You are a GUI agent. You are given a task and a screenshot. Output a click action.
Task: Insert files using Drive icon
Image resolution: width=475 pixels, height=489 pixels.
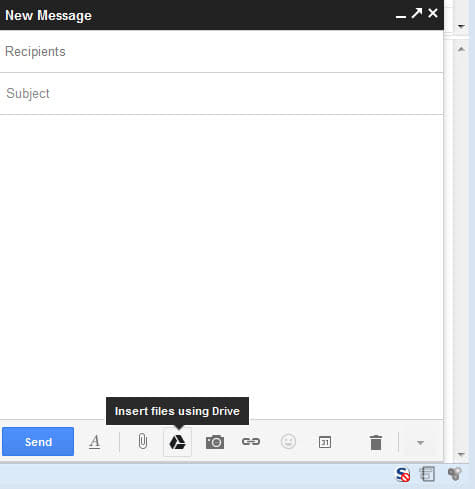pyautogui.click(x=177, y=442)
